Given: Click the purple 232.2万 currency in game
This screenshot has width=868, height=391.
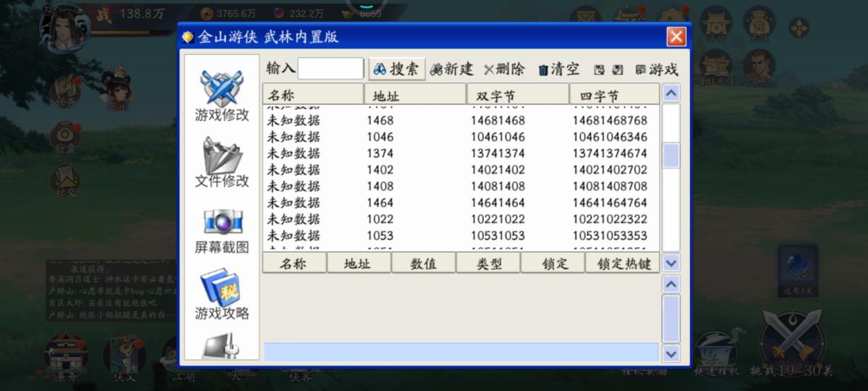Looking at the screenshot, I should click(298, 13).
